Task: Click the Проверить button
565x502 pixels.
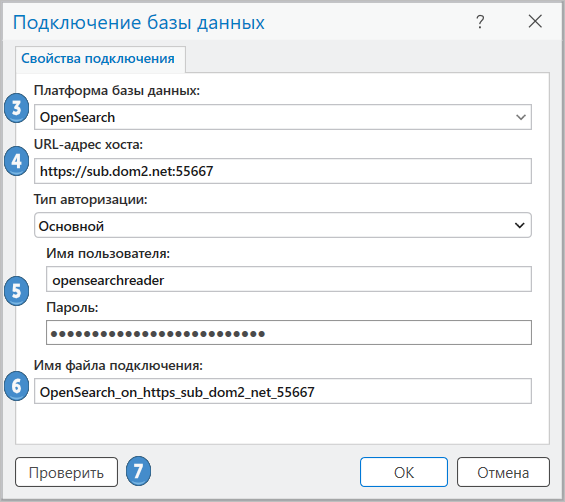Action: tap(66, 472)
